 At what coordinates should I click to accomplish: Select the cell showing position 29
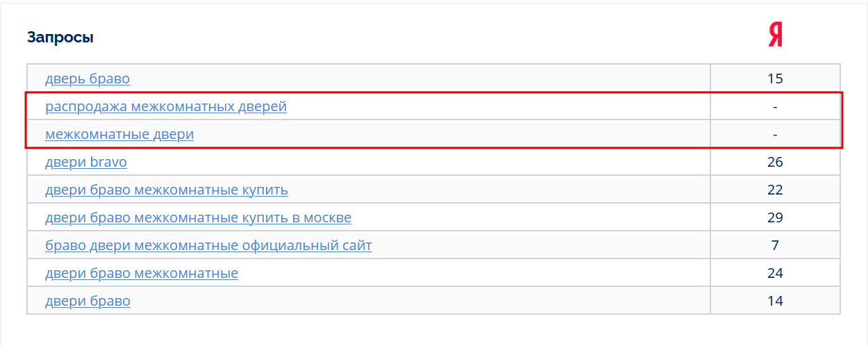[775, 217]
